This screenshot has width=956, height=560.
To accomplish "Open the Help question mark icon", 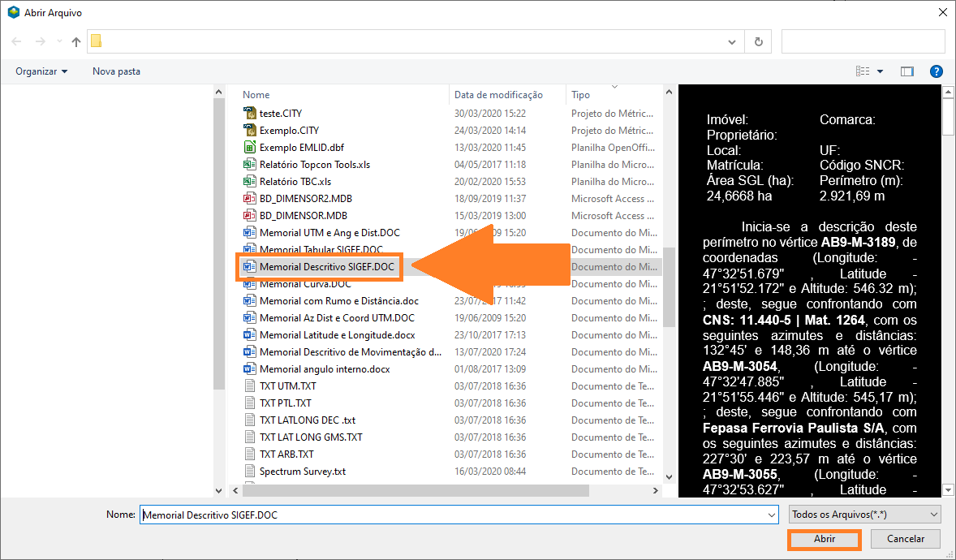I will click(936, 71).
